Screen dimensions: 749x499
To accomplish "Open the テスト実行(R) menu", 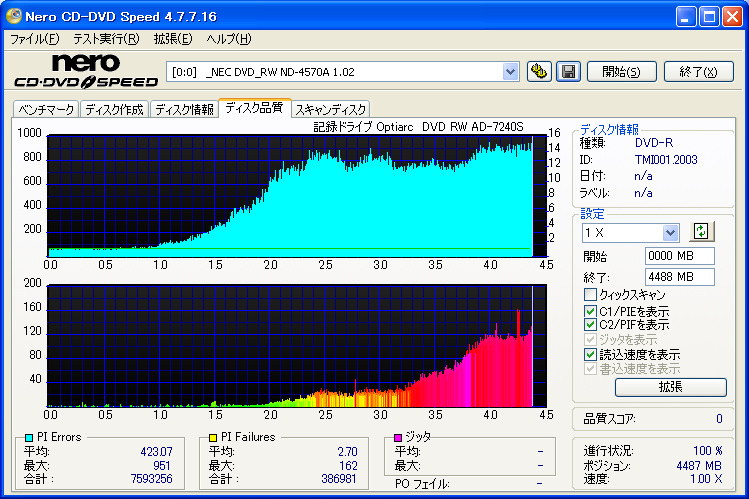I will coord(106,39).
